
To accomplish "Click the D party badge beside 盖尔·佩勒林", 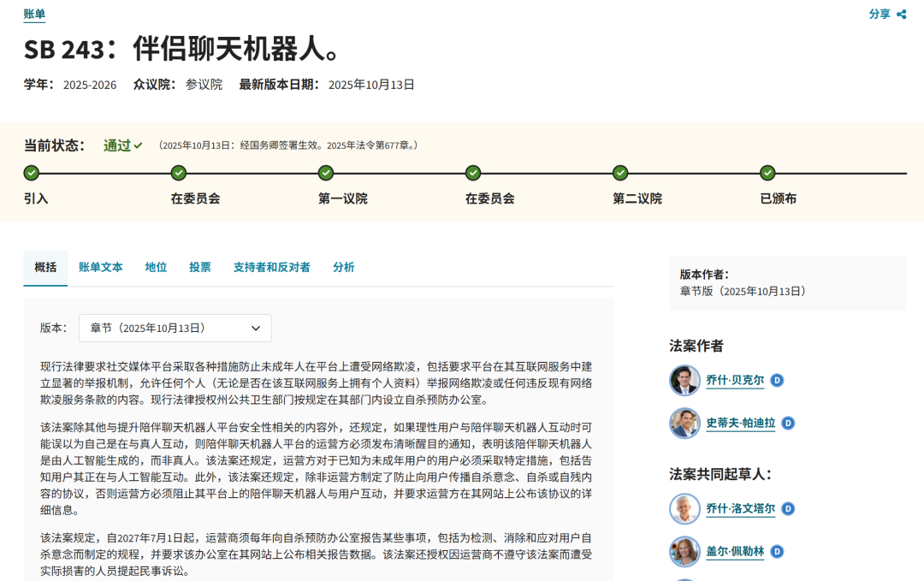I will pos(777,552).
